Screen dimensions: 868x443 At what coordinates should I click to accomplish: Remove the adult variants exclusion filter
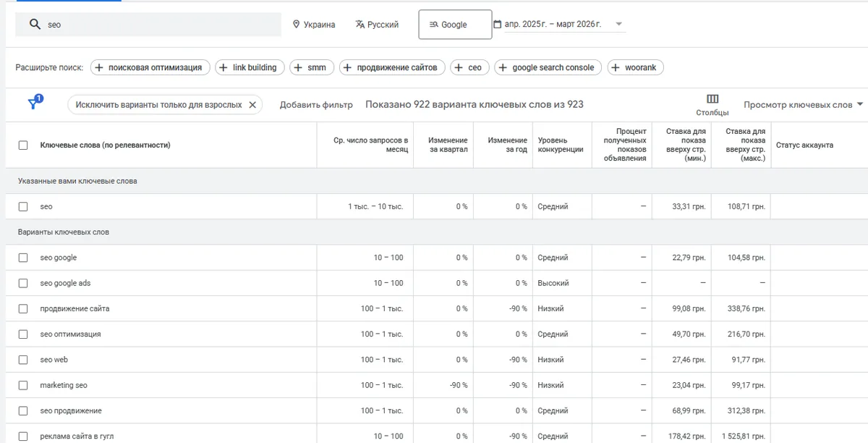pos(252,105)
